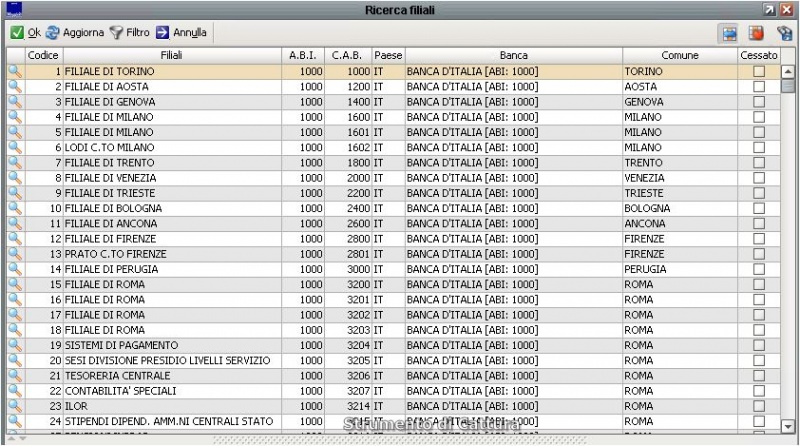800x446 pixels.
Task: Open magnifier icon for CONTABILITA' SPECIALI row
Action: coord(15,391)
